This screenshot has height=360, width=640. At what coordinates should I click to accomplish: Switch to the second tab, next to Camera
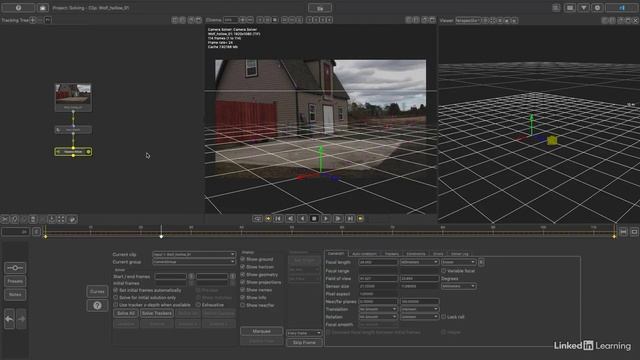click(x=364, y=254)
